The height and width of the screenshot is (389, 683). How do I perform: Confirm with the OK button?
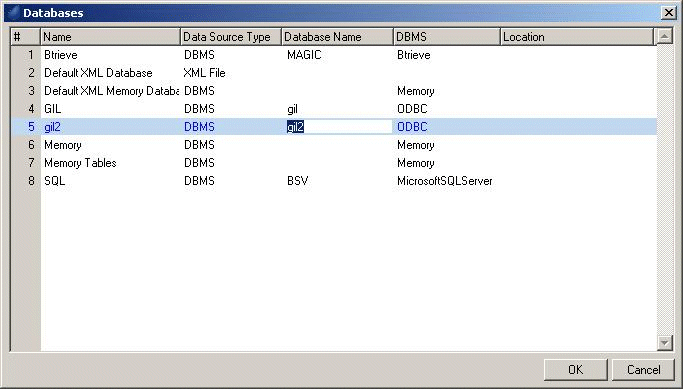[x=575, y=369]
